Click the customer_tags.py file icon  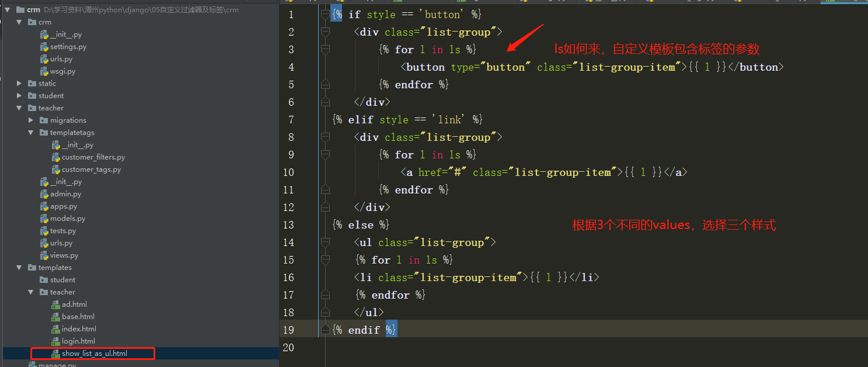coord(56,169)
